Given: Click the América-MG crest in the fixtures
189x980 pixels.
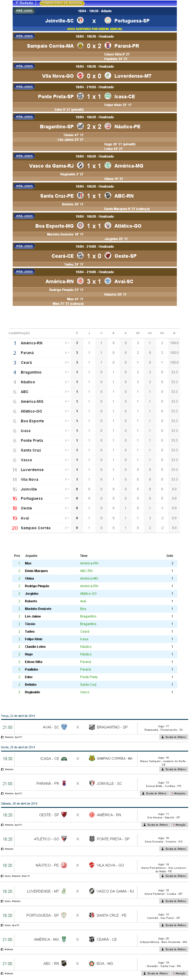Looking at the screenshot, I should (x=64, y=939).
